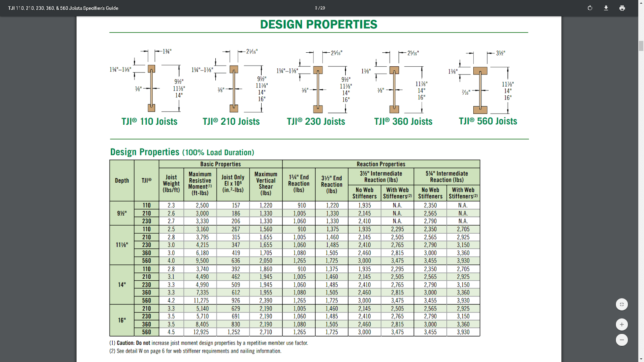Rotate the PDF clockwise
Screen dimensions: 644x362
(590, 8)
